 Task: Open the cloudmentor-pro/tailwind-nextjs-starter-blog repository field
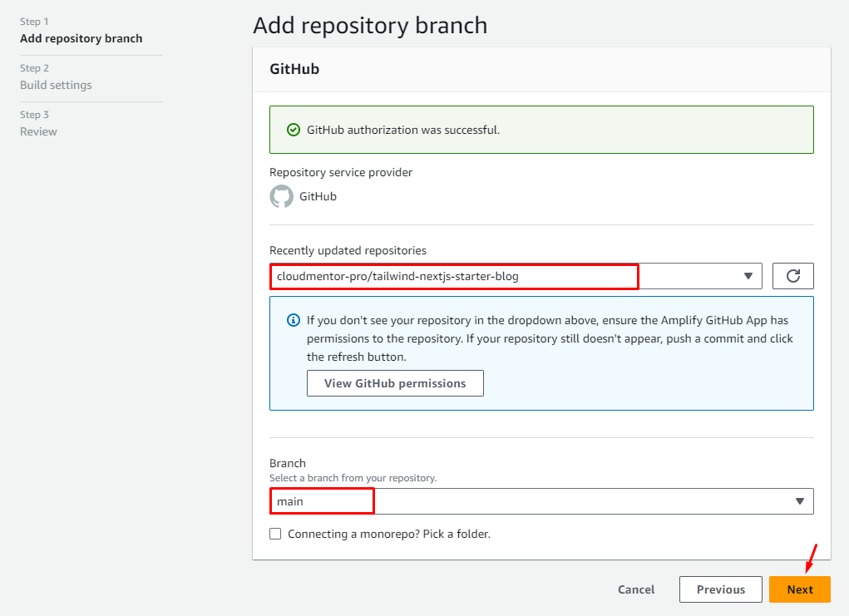(453, 276)
